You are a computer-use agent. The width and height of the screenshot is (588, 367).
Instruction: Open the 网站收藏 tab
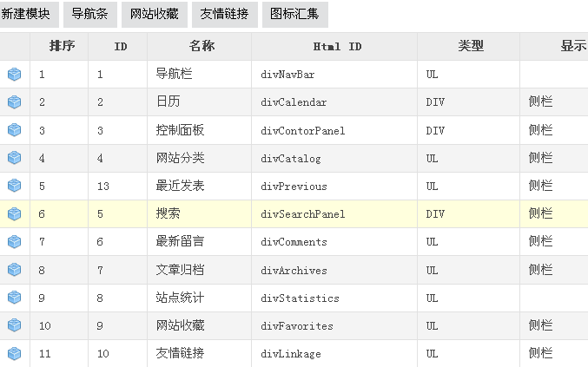pyautogui.click(x=154, y=14)
